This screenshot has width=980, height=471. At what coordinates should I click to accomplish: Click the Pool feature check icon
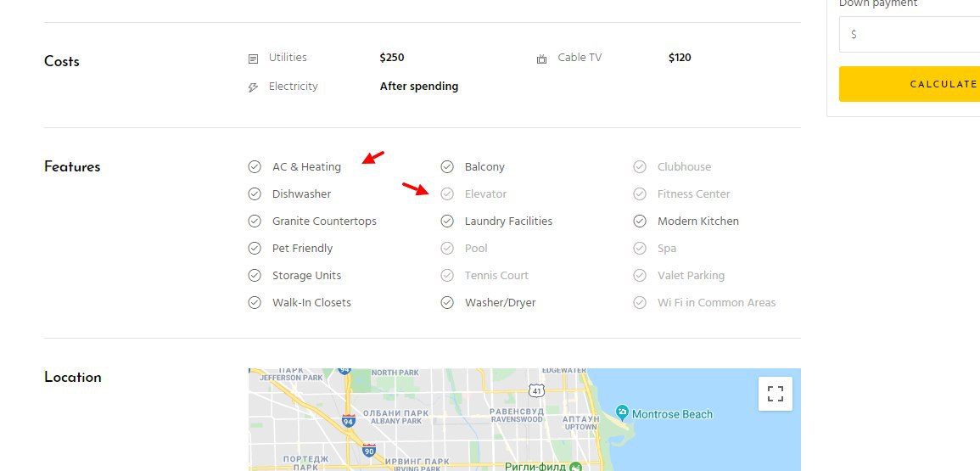click(x=447, y=249)
